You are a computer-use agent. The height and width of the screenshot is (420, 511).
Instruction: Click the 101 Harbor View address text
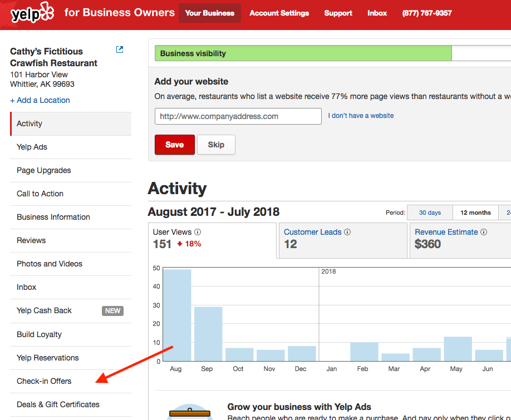pos(39,75)
